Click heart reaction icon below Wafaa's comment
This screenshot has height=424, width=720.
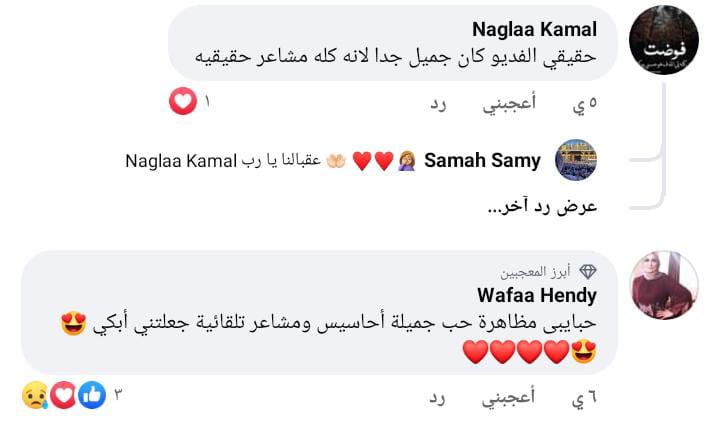(x=63, y=397)
